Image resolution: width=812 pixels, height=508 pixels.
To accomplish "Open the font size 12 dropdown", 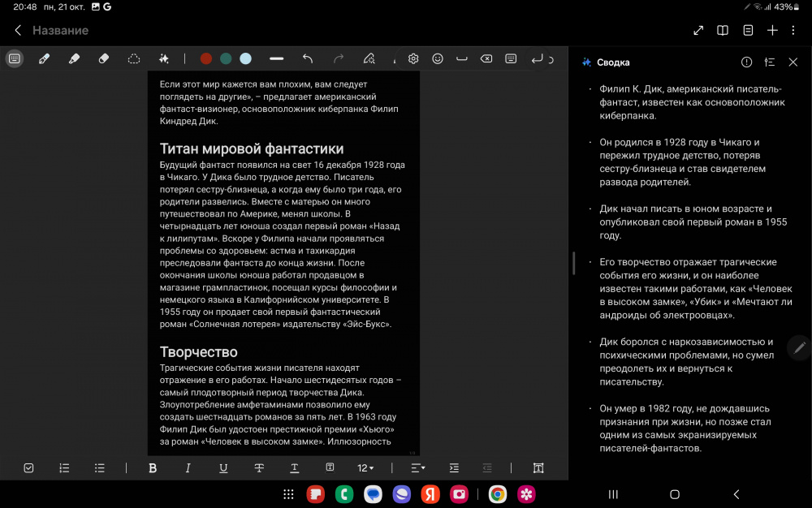I will (365, 468).
